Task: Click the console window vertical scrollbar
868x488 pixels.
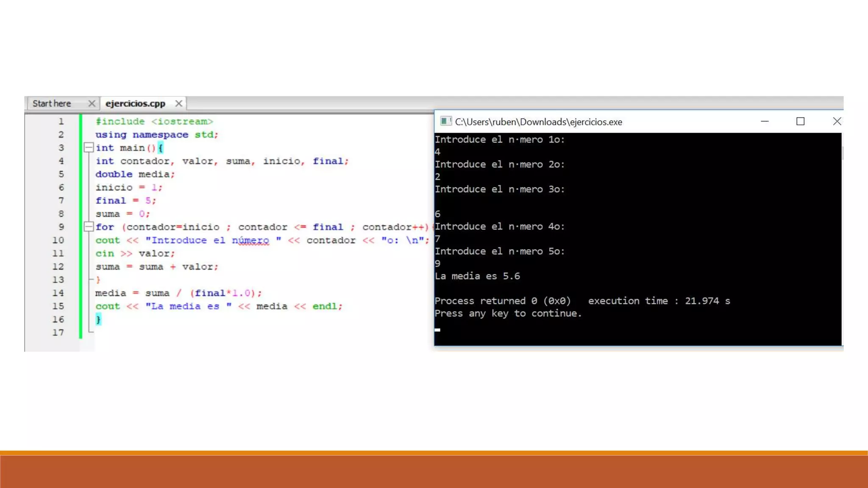Action: coord(842,153)
